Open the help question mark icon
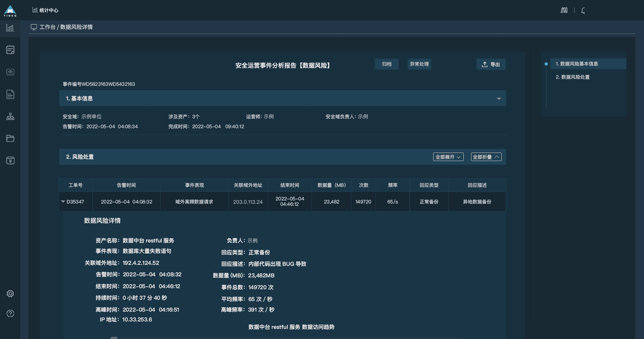This screenshot has height=339, width=644. click(10, 314)
